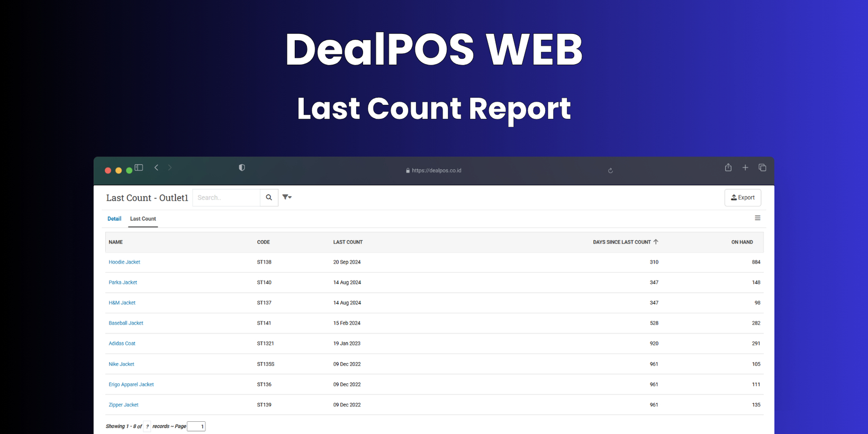Click code cell ST1321
Screen dimensions: 868x434
tap(266, 343)
